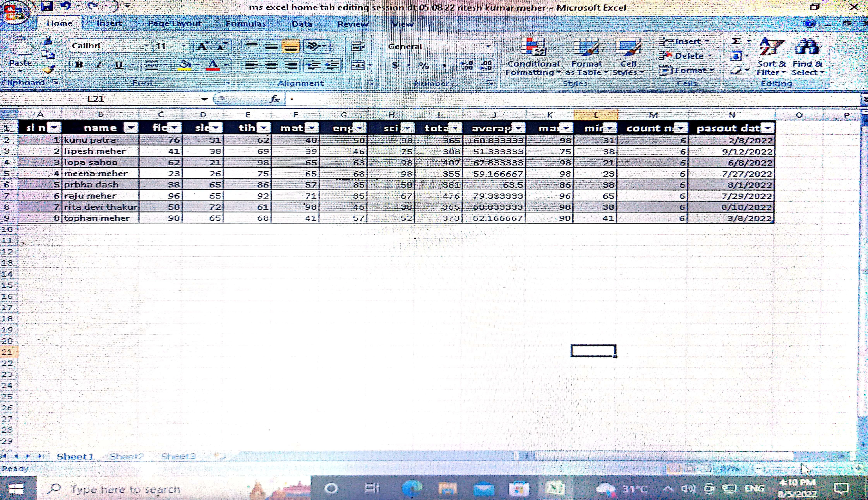Viewport: 868px width, 500px height.
Task: Open Find & Select binoculars
Action: click(807, 47)
